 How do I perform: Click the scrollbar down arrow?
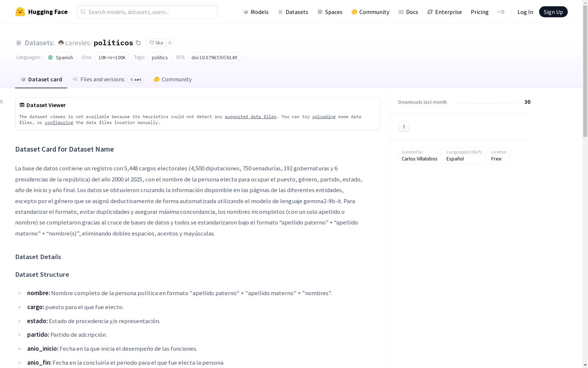(585, 365)
